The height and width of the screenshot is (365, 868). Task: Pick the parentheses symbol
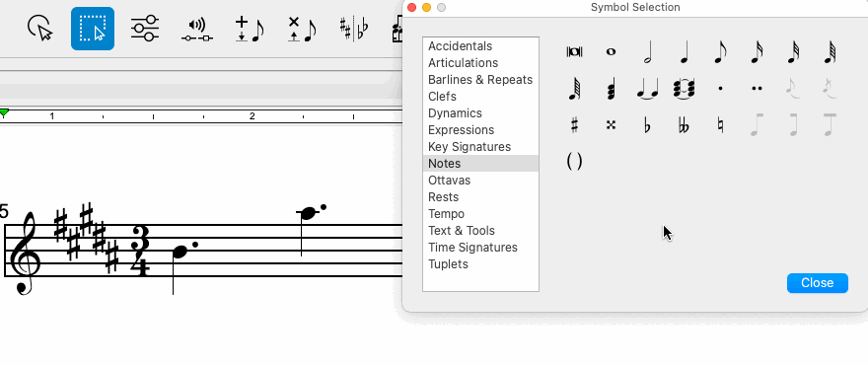(574, 161)
